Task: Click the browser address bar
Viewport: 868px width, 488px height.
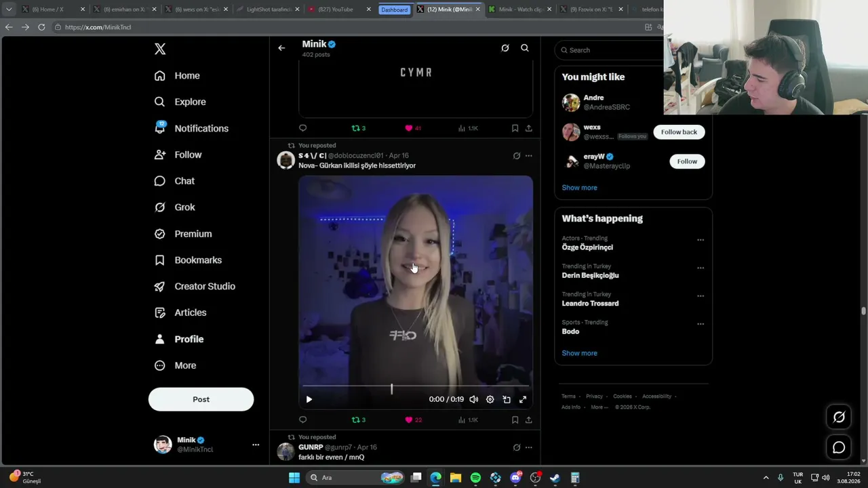Action: (346, 27)
